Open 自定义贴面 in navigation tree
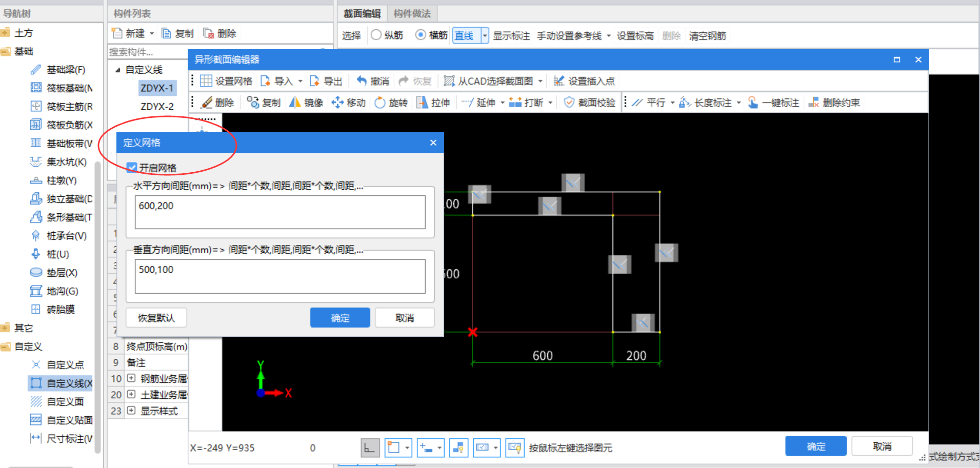This screenshot has height=468, width=980. click(x=61, y=420)
